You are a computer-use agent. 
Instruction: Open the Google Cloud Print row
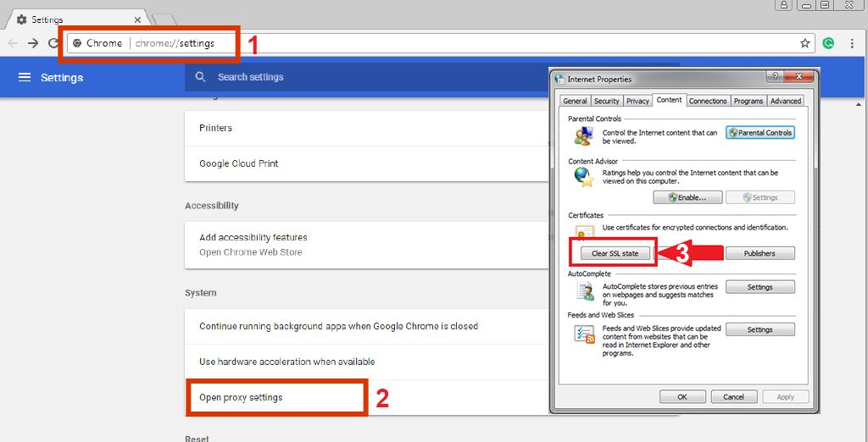point(367,163)
